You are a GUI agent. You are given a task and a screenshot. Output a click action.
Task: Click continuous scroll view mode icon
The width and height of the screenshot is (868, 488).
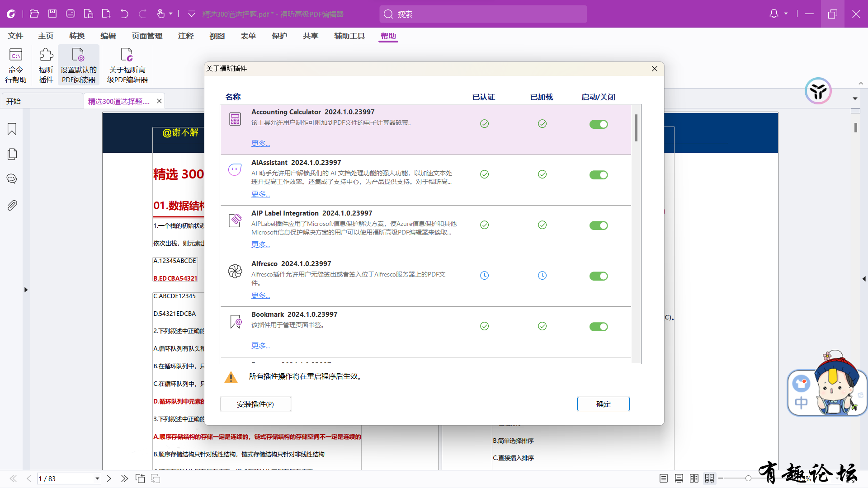pyautogui.click(x=679, y=479)
